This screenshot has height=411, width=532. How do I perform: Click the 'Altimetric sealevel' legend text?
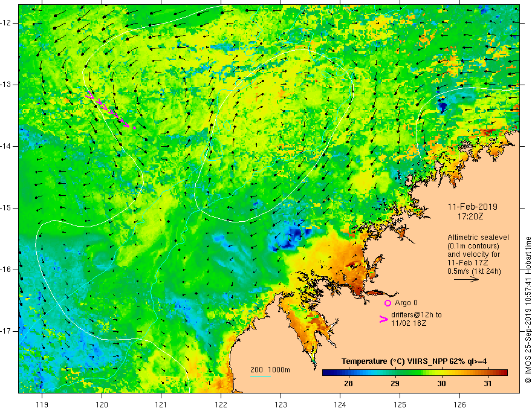click(478, 238)
